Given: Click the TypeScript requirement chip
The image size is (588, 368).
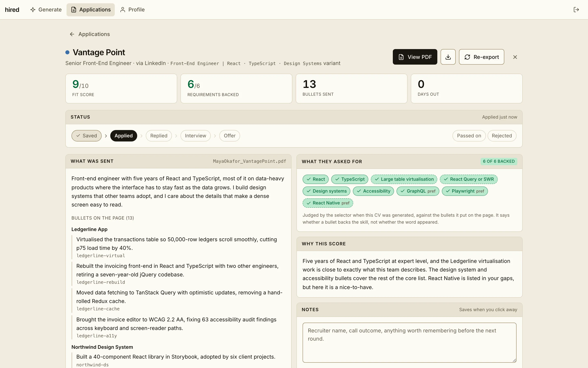Looking at the screenshot, I should pyautogui.click(x=349, y=179).
